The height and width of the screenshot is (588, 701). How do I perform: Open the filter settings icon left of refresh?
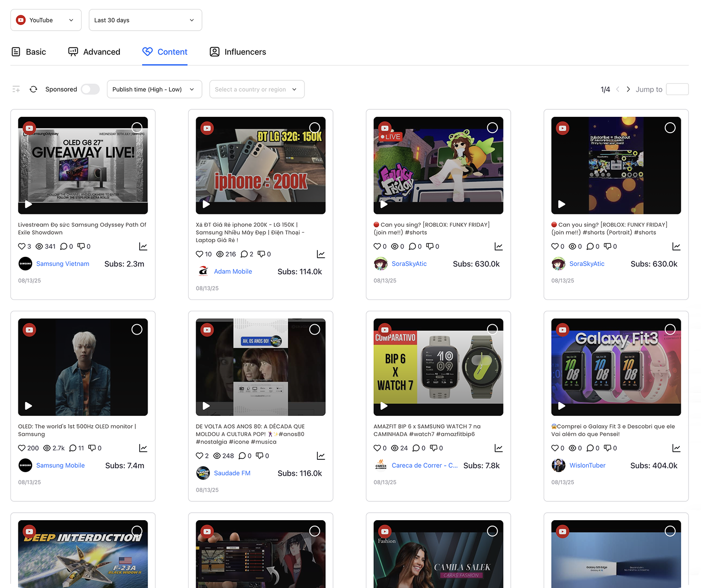(16, 89)
